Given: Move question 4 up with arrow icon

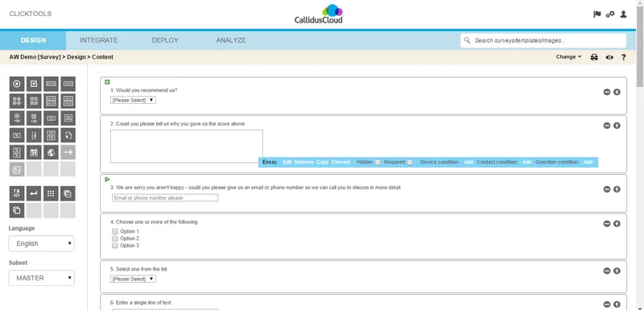Looking at the screenshot, I should tap(617, 223).
